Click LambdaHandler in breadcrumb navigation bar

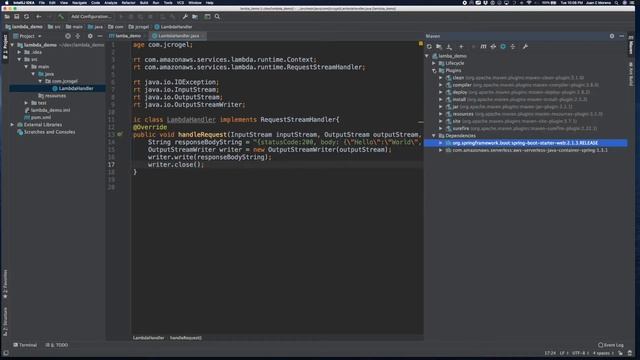click(x=173, y=27)
